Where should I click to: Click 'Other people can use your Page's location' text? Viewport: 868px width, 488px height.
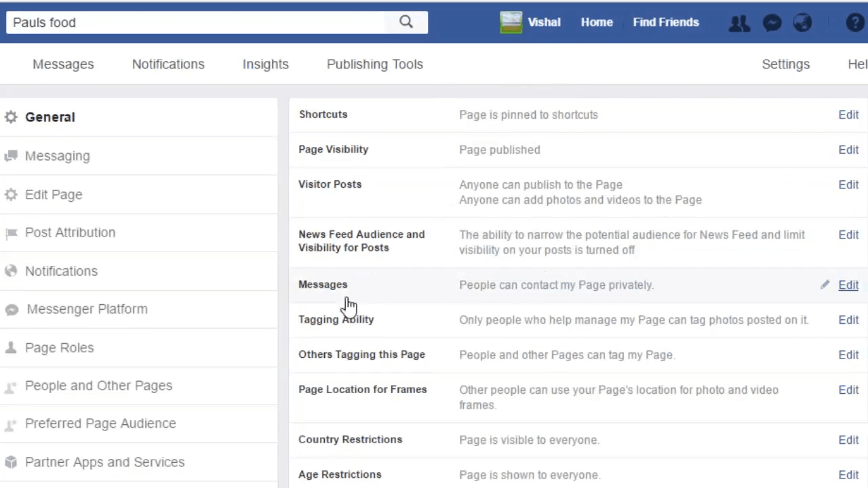click(618, 397)
